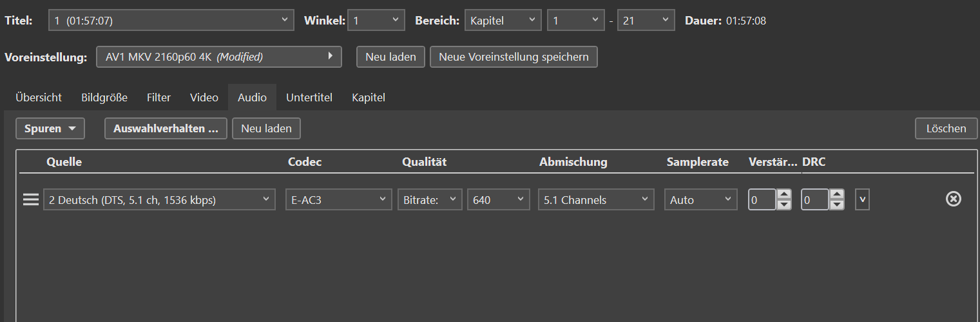
Task: Open the Voreinstellung preset selector
Action: 218,57
